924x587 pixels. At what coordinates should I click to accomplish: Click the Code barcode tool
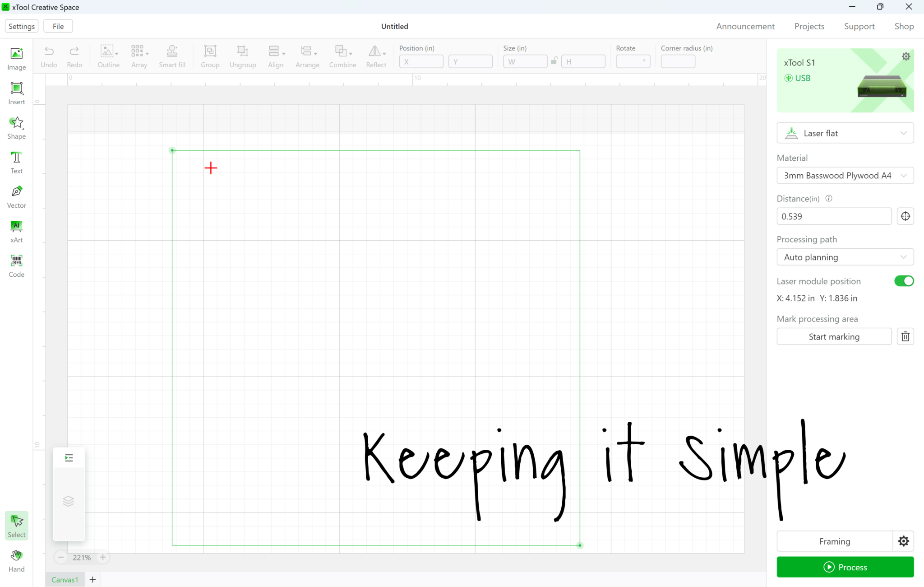coord(17,266)
